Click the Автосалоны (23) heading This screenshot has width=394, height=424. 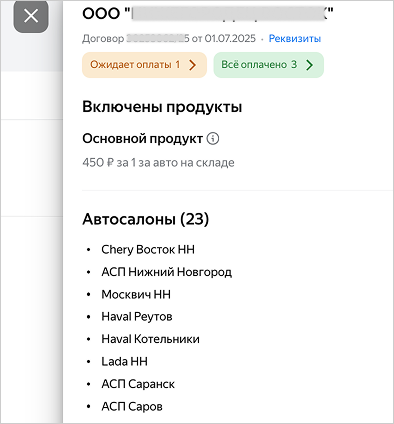click(x=146, y=219)
